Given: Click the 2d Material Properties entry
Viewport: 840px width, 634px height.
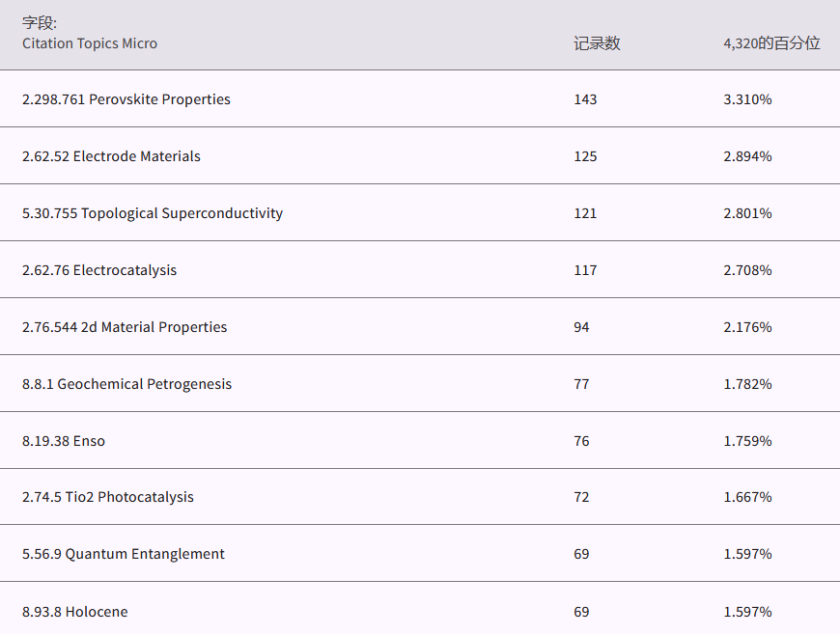Looking at the screenshot, I should tap(125, 327).
